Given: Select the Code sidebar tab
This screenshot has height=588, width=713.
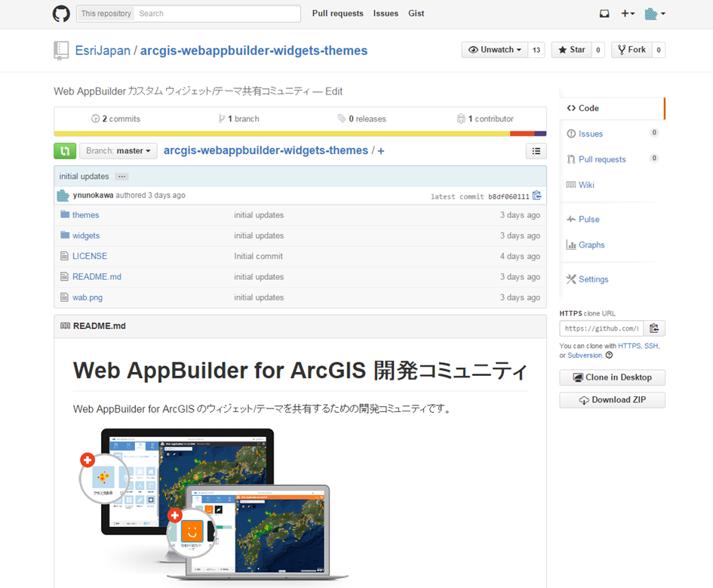Looking at the screenshot, I should (612, 108).
